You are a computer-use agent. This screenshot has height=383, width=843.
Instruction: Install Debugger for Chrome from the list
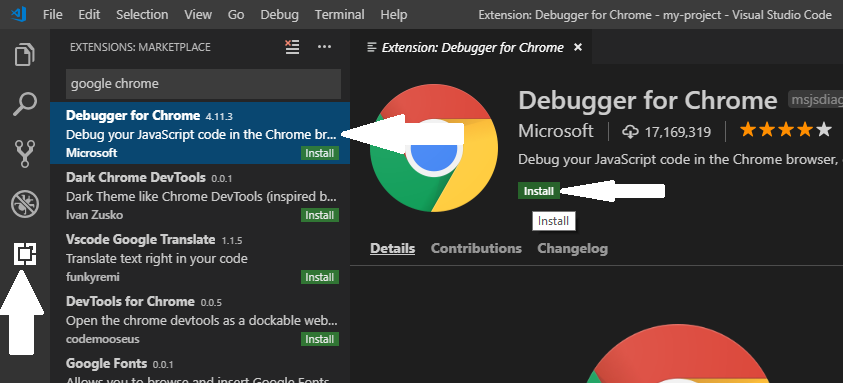[x=320, y=153]
